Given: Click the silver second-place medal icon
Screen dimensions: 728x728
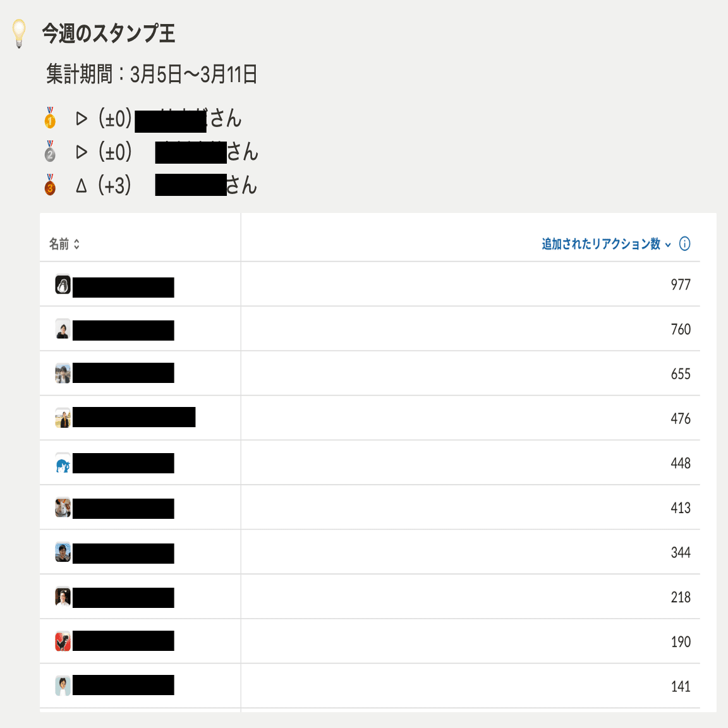Looking at the screenshot, I should click(x=49, y=152).
